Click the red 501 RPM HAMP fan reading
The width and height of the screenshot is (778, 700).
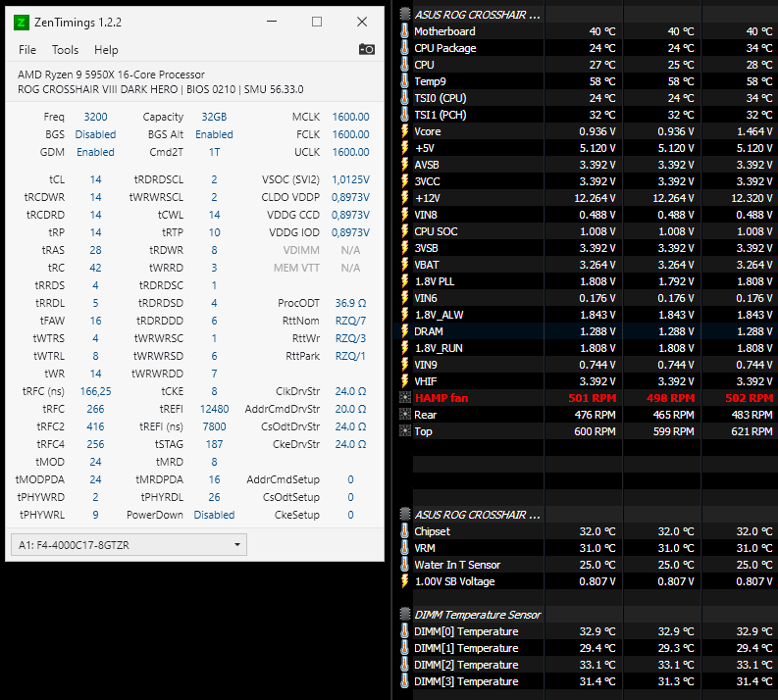pyautogui.click(x=593, y=398)
